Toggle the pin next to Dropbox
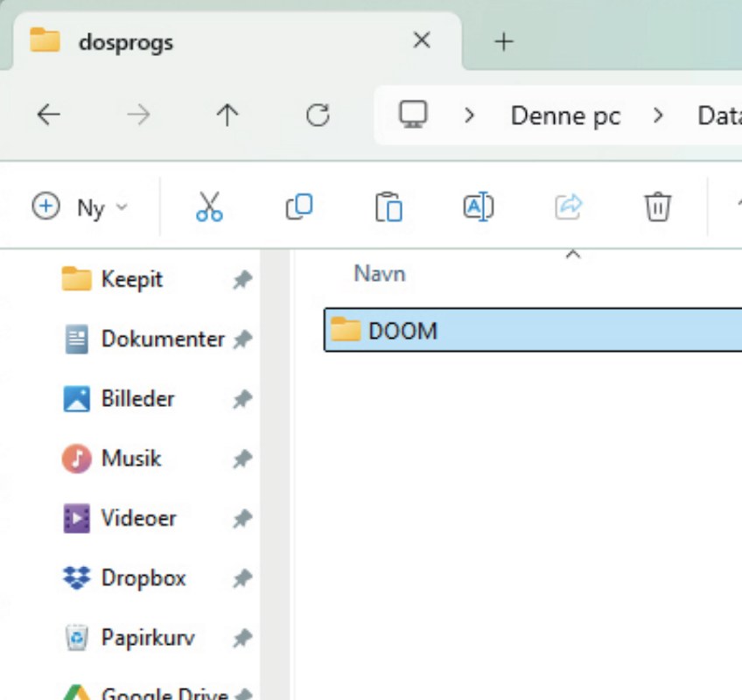The image size is (742, 700). point(241,578)
